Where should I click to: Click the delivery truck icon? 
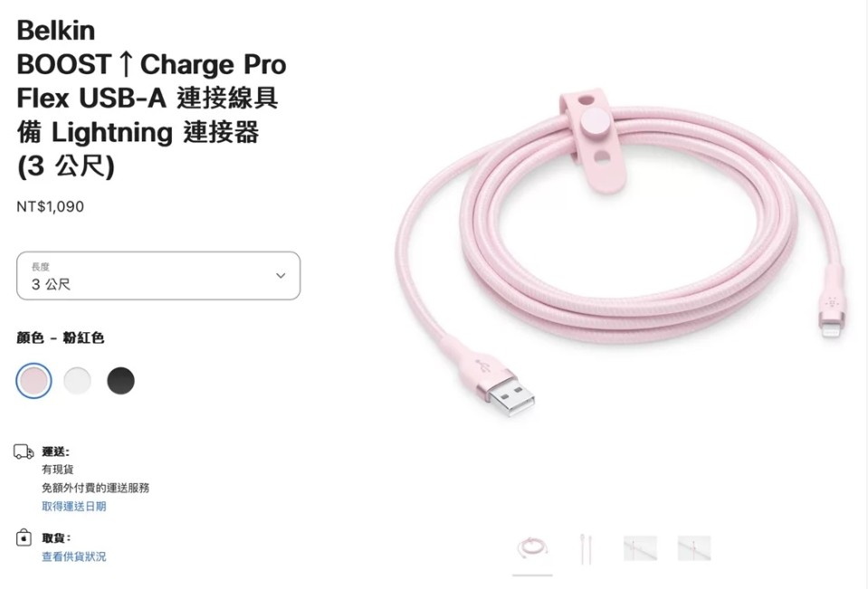24,451
